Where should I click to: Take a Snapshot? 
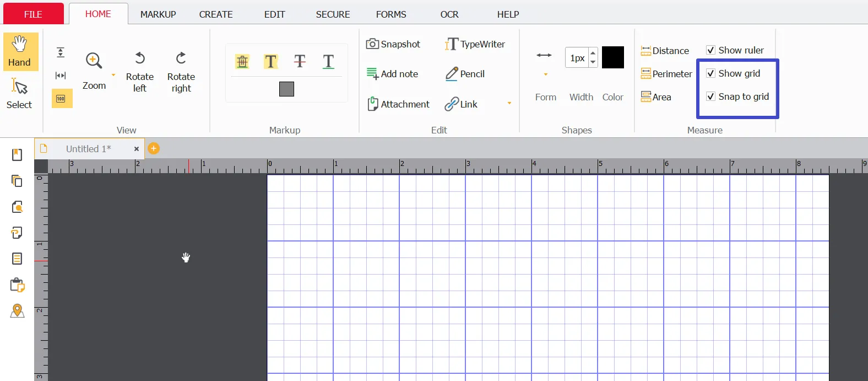coord(393,44)
